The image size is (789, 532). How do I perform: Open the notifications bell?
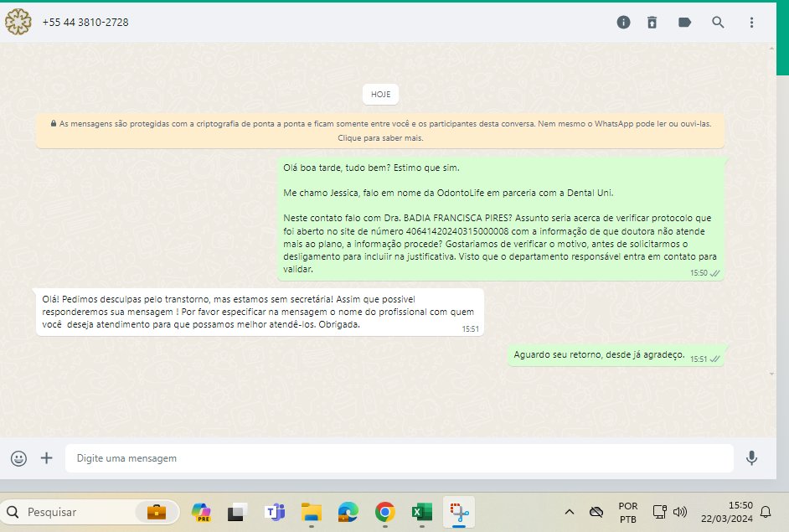(x=766, y=513)
